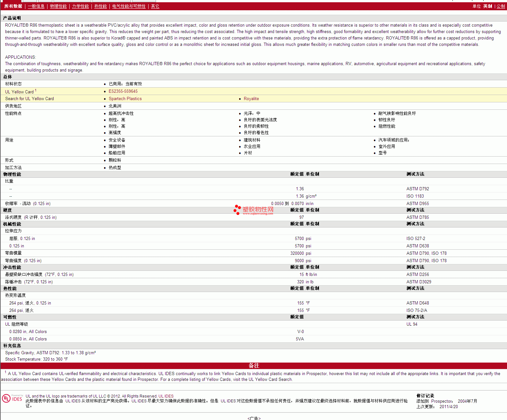Click the 备注 notes header bar
The height and width of the screenshot is (420, 507).
[x=253, y=366]
